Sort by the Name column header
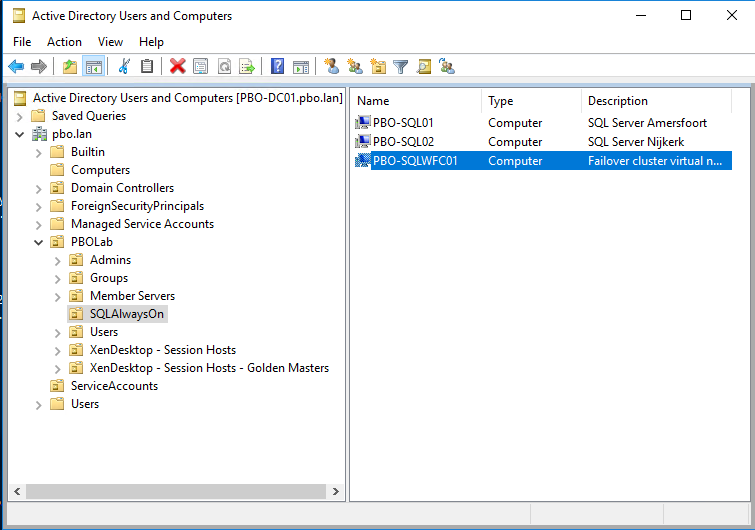The width and height of the screenshot is (755, 530). [417, 101]
